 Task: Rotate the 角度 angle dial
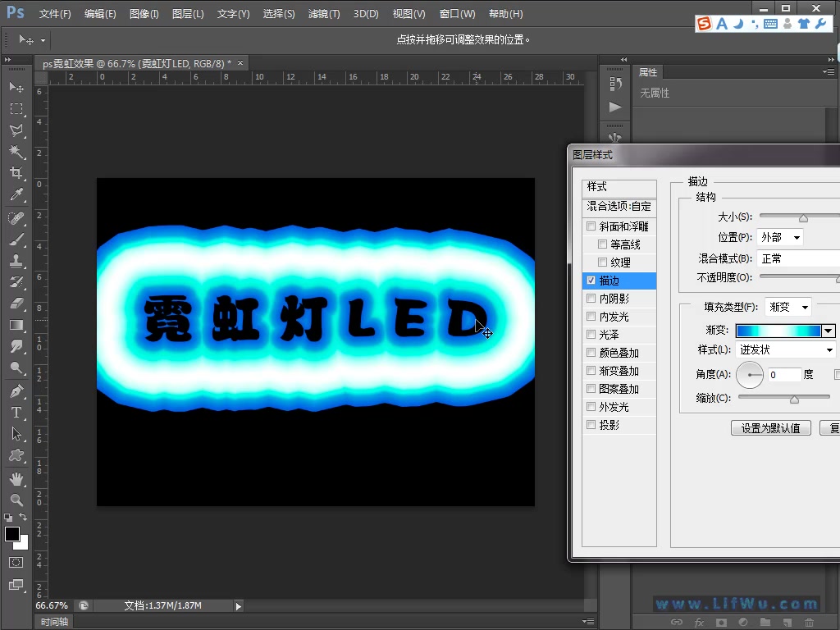click(751, 375)
